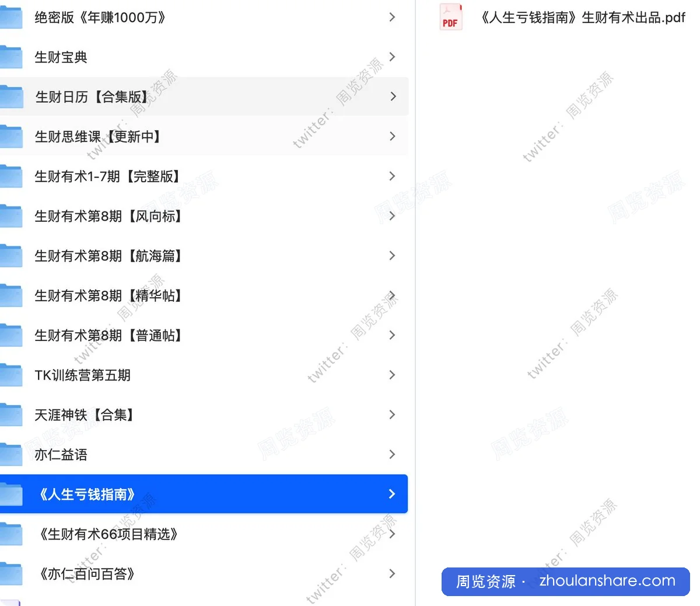Click chevron on 亦仁益语 row
This screenshot has height=606, width=700.
[392, 454]
